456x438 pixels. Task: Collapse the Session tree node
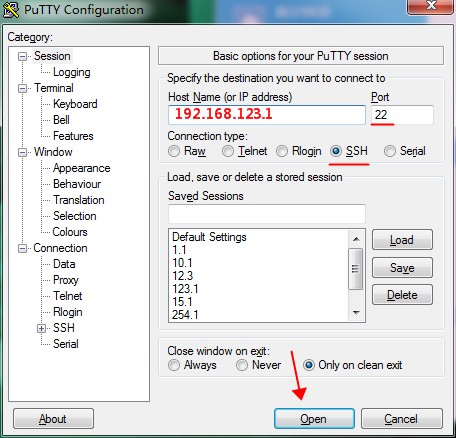click(x=22, y=56)
